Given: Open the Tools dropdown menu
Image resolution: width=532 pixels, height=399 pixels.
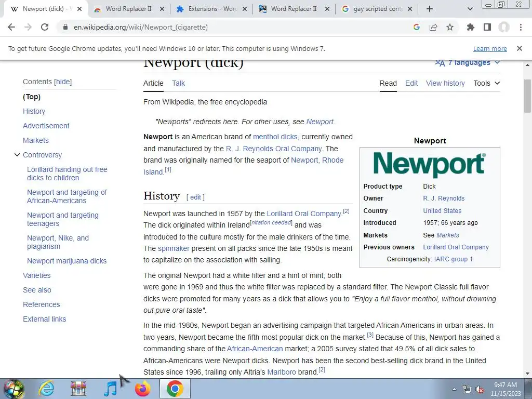Looking at the screenshot, I should click(x=486, y=83).
